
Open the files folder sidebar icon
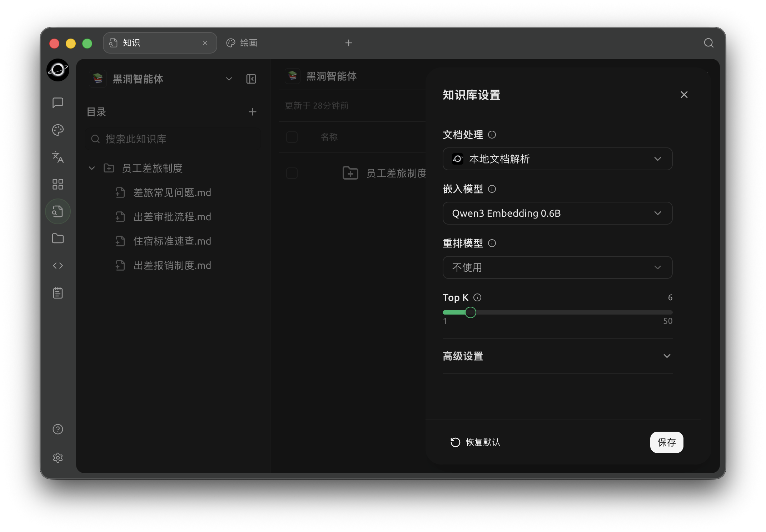[x=58, y=239]
